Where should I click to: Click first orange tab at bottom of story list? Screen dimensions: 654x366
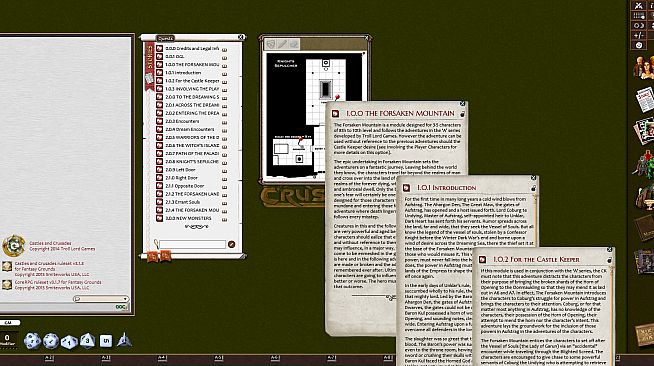click(152, 256)
